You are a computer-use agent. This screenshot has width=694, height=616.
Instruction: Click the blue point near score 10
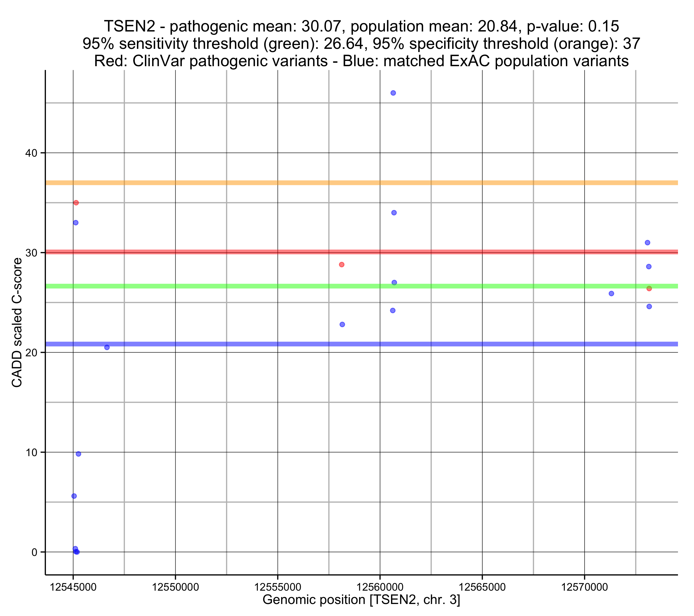tap(78, 454)
